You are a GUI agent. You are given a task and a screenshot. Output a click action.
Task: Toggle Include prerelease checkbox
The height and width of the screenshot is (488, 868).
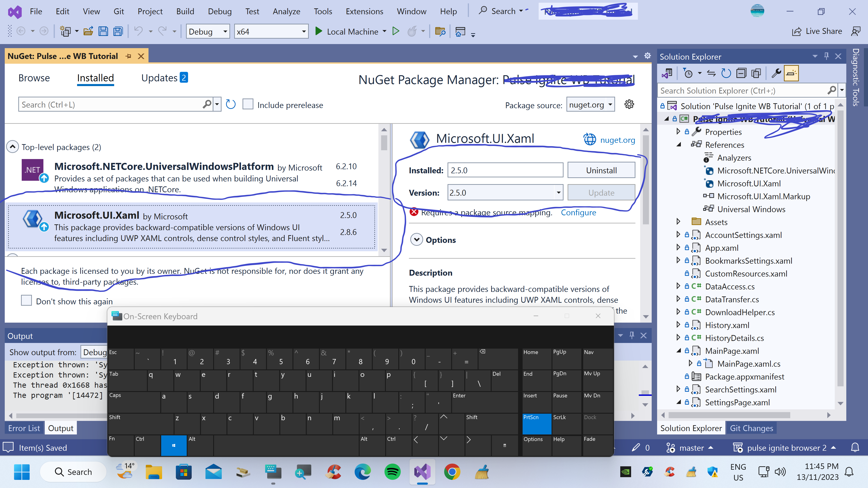248,104
